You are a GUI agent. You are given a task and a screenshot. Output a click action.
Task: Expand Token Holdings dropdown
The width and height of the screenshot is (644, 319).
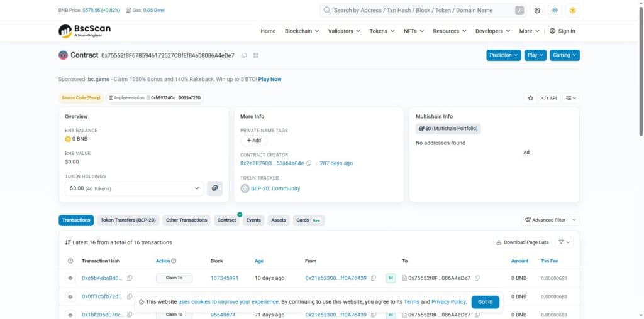pos(134,188)
